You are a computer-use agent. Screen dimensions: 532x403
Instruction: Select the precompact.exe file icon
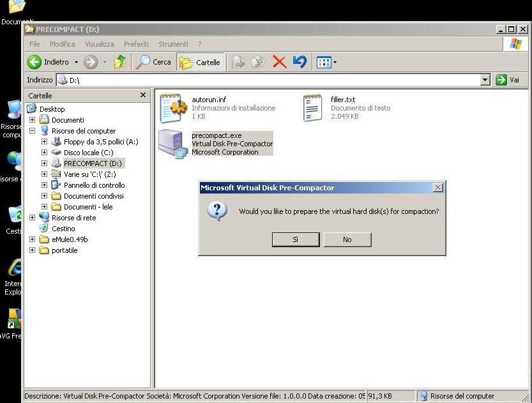pyautogui.click(x=173, y=144)
